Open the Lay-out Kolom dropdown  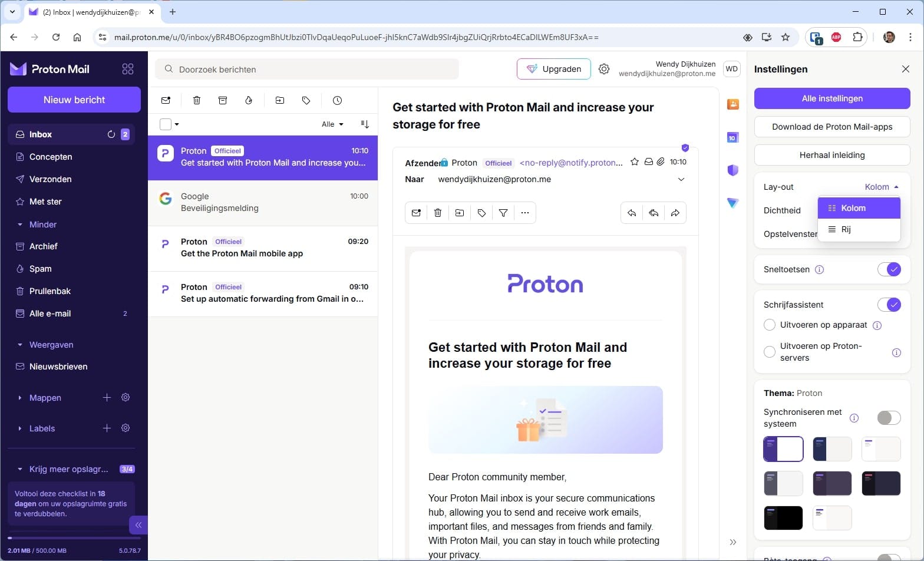tap(882, 187)
